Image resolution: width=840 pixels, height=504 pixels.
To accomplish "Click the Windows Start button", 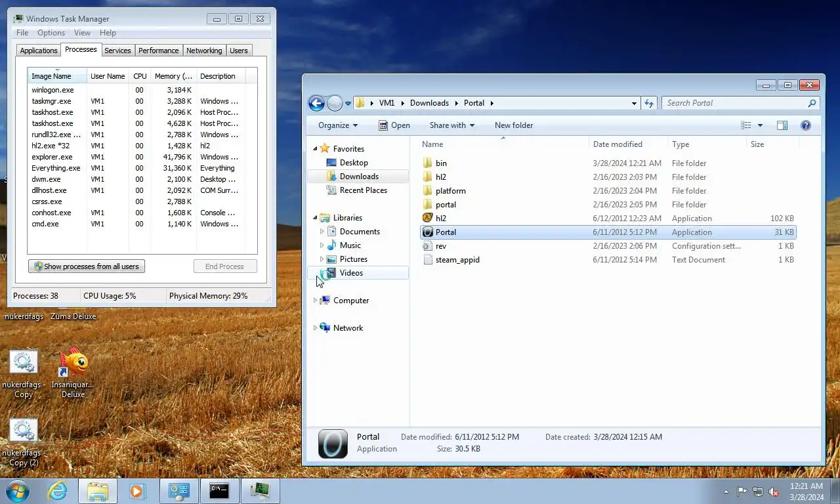I will 18,490.
